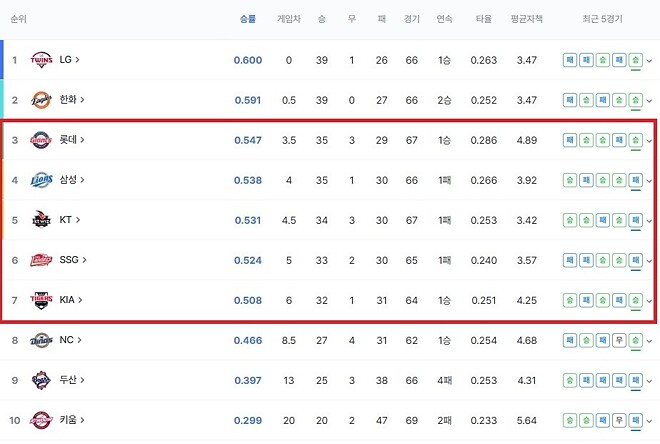Select NC's draw (무) result badge

[x=619, y=340]
